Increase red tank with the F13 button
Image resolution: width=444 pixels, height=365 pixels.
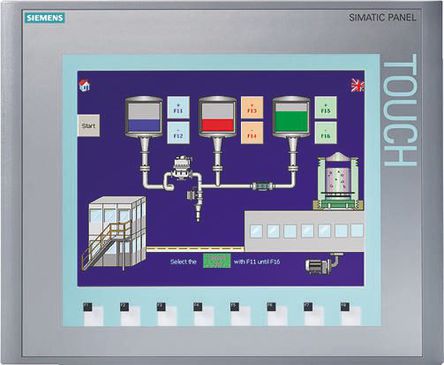252,107
